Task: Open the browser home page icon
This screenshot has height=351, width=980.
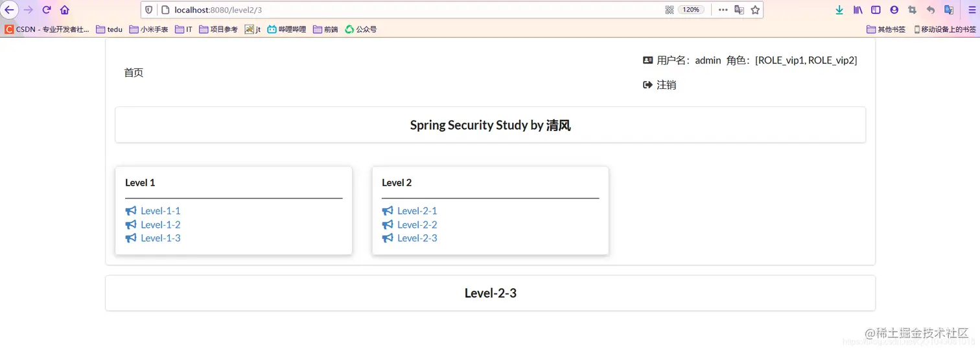Action: [65, 10]
